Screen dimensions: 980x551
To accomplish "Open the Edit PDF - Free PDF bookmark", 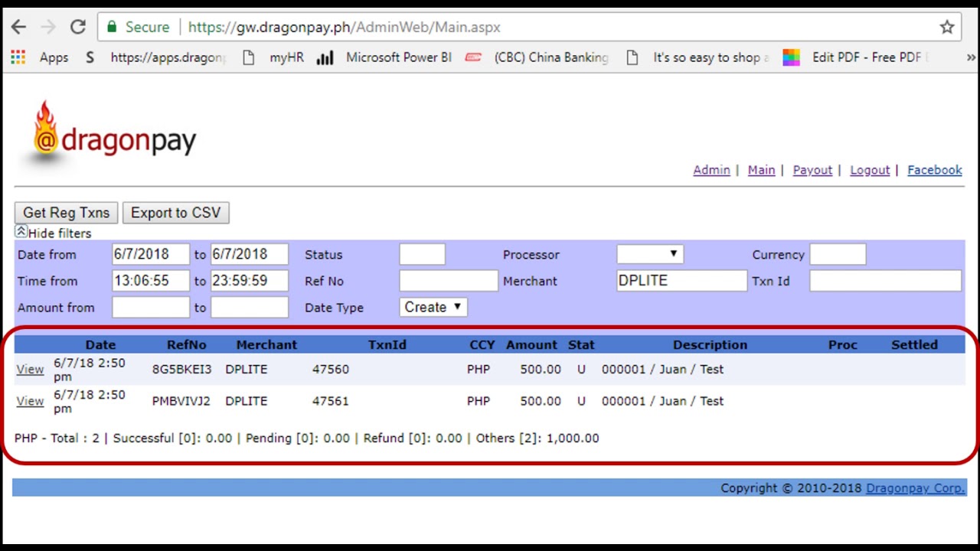I will coord(856,57).
